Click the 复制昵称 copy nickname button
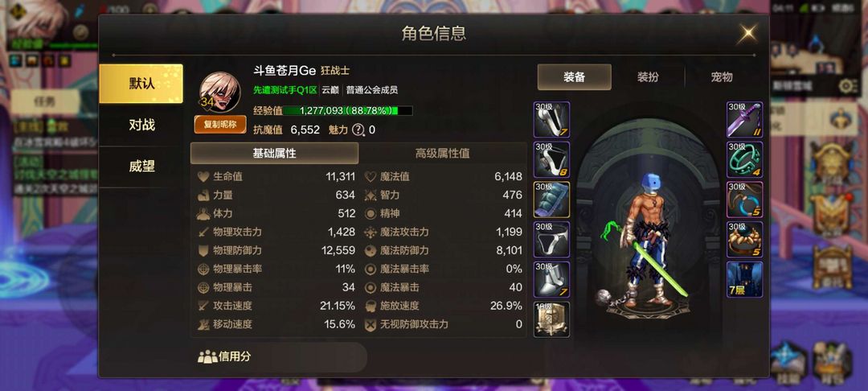This screenshot has height=391, width=868. (219, 125)
